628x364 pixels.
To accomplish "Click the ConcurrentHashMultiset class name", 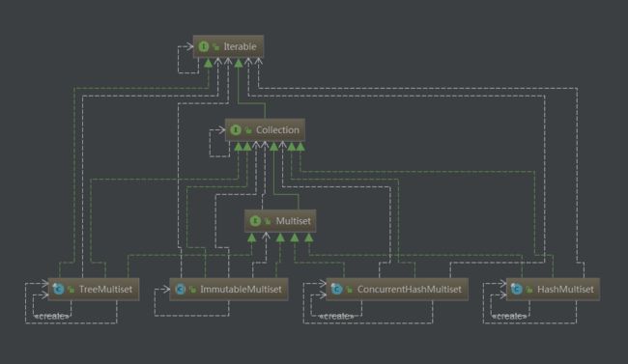I will [410, 289].
